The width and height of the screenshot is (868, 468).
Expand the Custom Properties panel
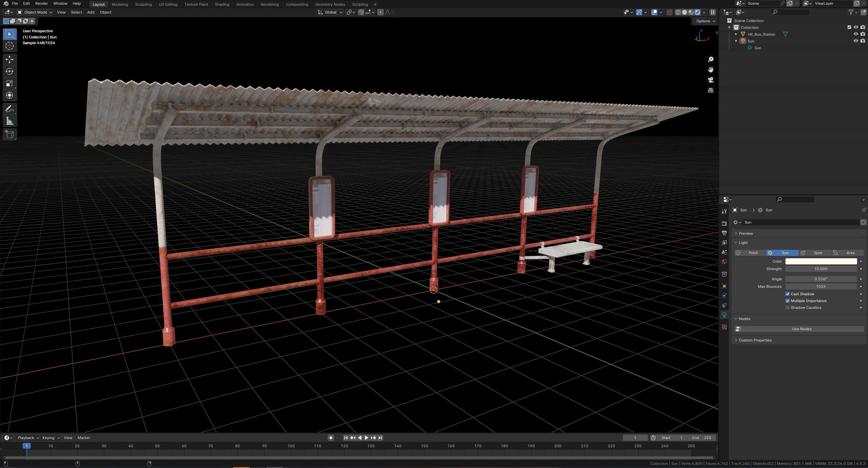click(x=755, y=340)
